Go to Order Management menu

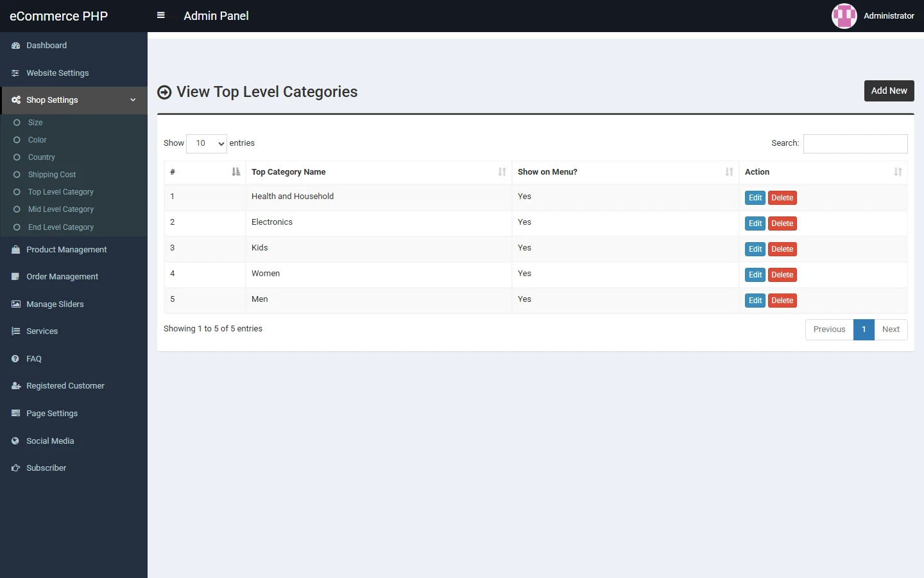(x=74, y=277)
